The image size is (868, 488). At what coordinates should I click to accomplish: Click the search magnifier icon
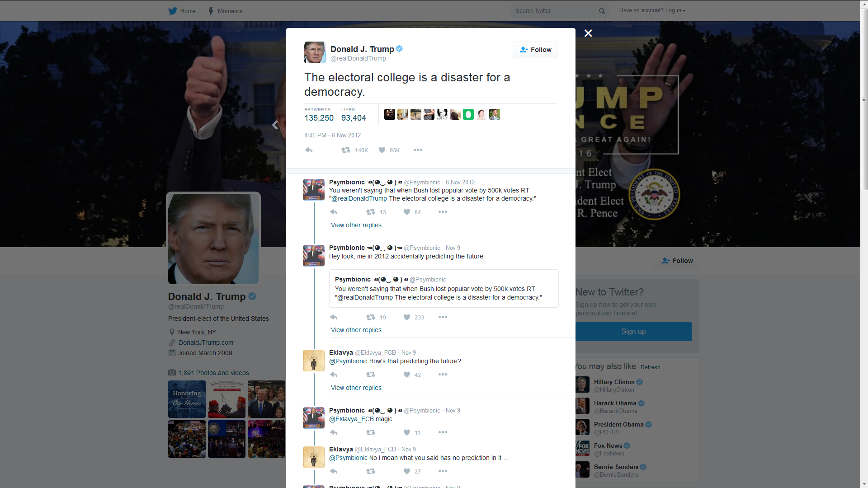(x=602, y=11)
